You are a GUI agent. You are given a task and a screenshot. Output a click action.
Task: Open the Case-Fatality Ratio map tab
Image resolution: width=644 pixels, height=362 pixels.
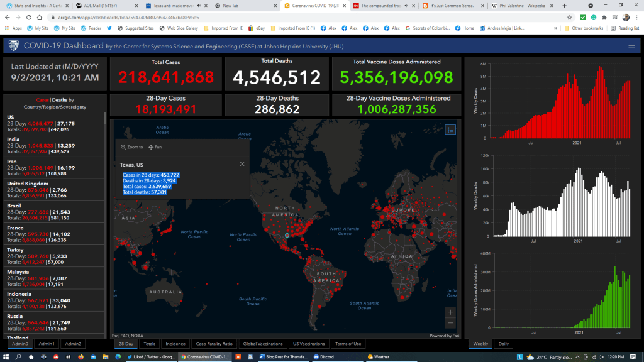pyautogui.click(x=214, y=344)
